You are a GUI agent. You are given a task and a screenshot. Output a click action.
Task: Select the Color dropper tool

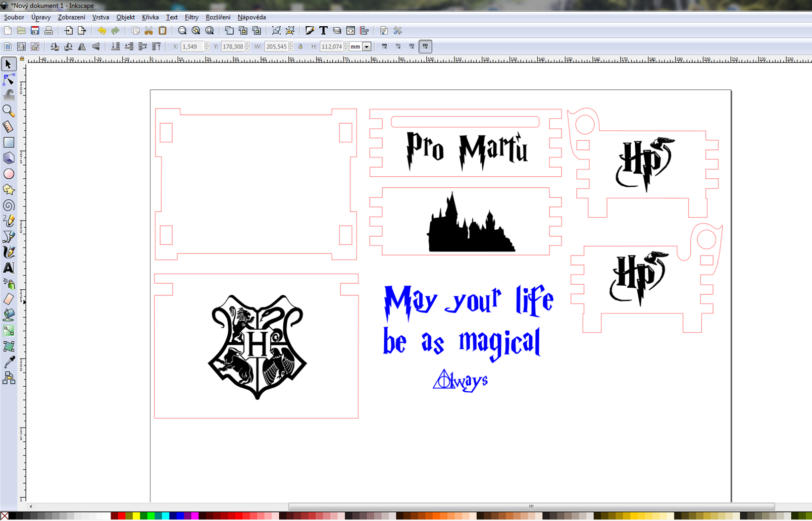click(x=9, y=362)
